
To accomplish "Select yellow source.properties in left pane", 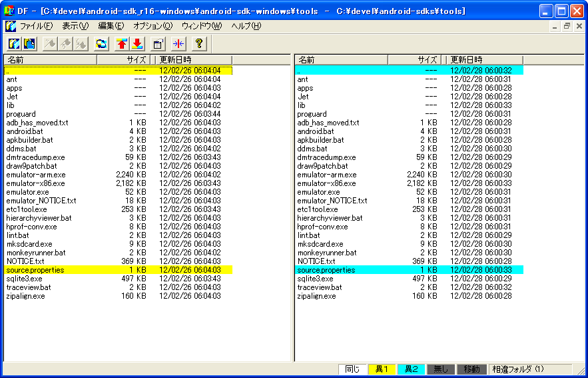I will [x=118, y=270].
